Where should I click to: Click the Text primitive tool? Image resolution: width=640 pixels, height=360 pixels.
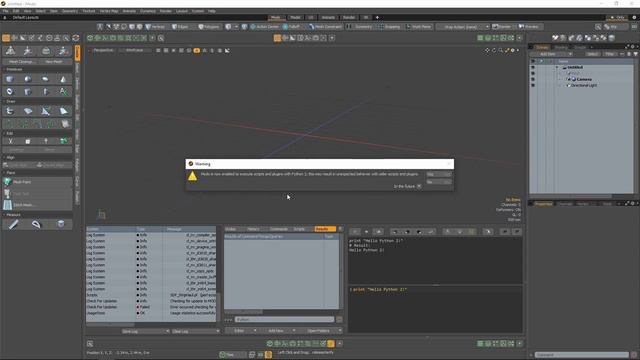(63, 91)
